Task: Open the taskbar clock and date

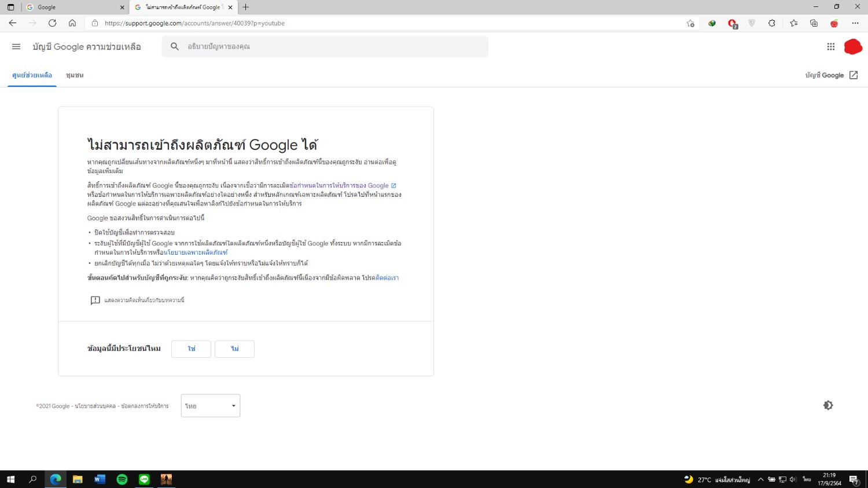Action: tap(829, 479)
